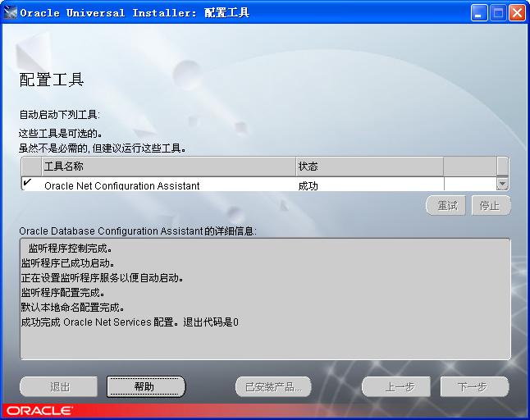Open help with the 帮助 button

point(146,386)
